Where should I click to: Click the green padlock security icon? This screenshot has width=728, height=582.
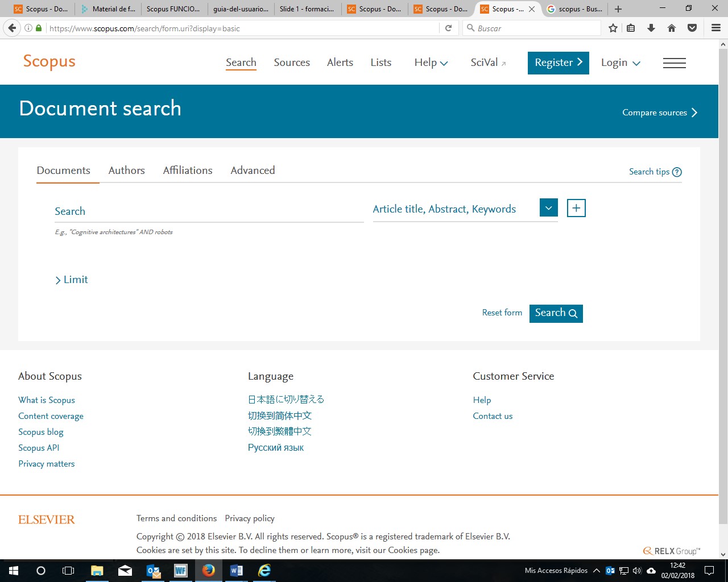click(39, 28)
